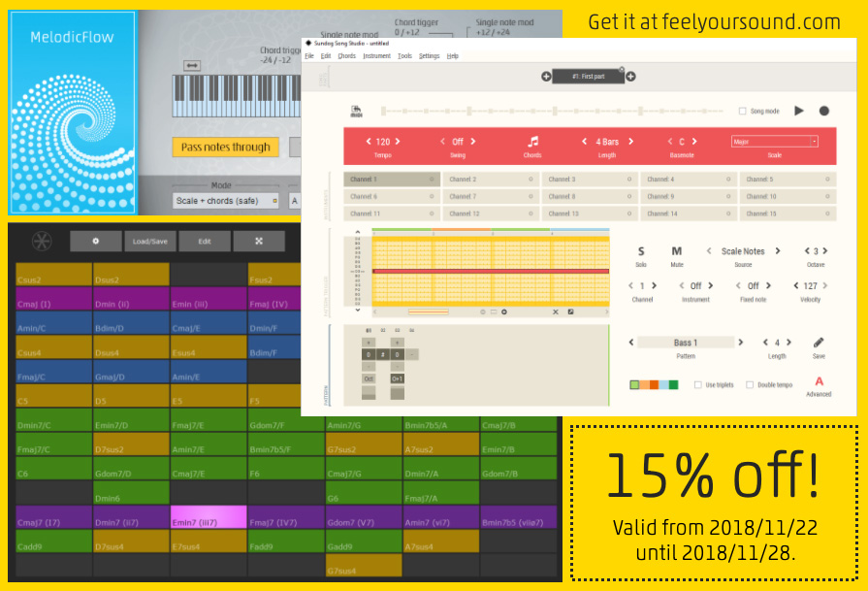The width and height of the screenshot is (868, 591).
Task: Save the pattern with the pencil icon
Action: 819,343
